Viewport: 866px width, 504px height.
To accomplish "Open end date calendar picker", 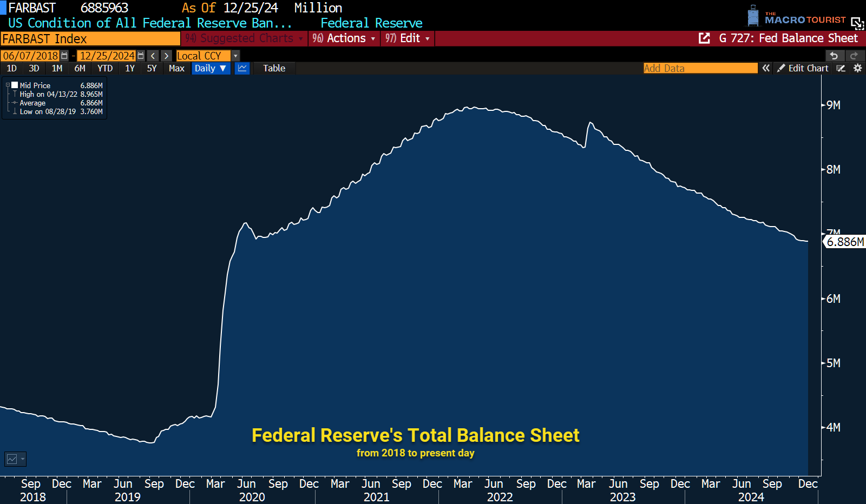I will 141,56.
